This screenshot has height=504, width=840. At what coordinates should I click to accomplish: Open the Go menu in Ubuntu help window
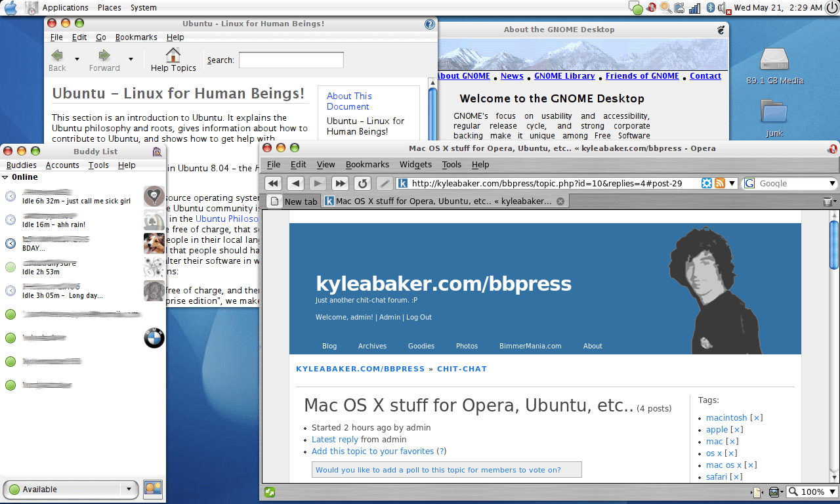tap(101, 37)
